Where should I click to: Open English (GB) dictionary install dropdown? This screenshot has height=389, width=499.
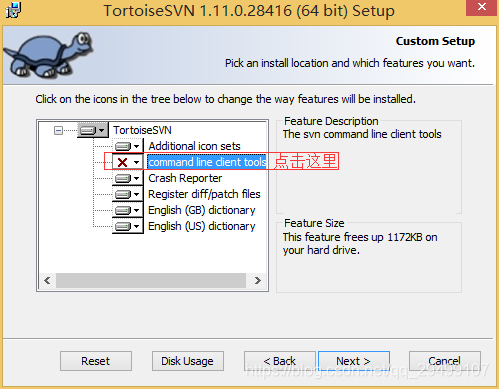tap(128, 210)
